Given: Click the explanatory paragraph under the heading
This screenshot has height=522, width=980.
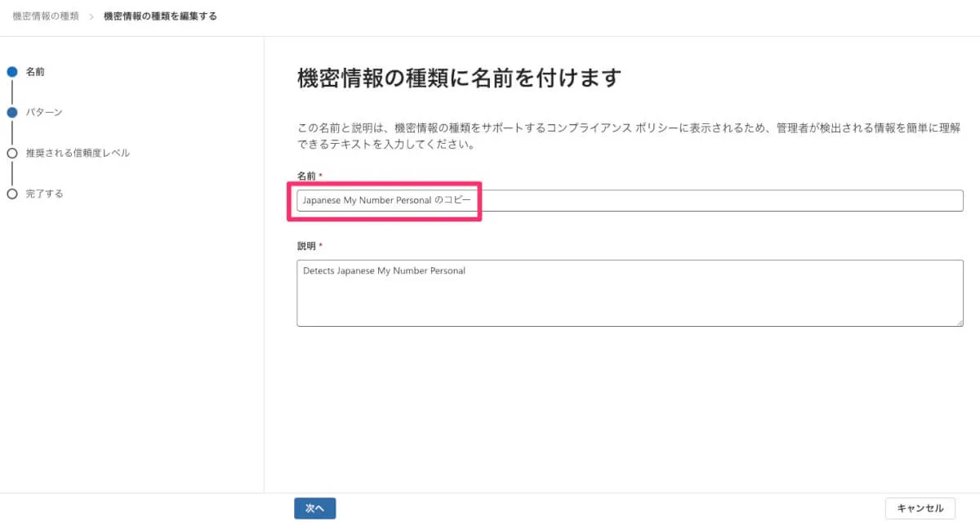Looking at the screenshot, I should 628,136.
